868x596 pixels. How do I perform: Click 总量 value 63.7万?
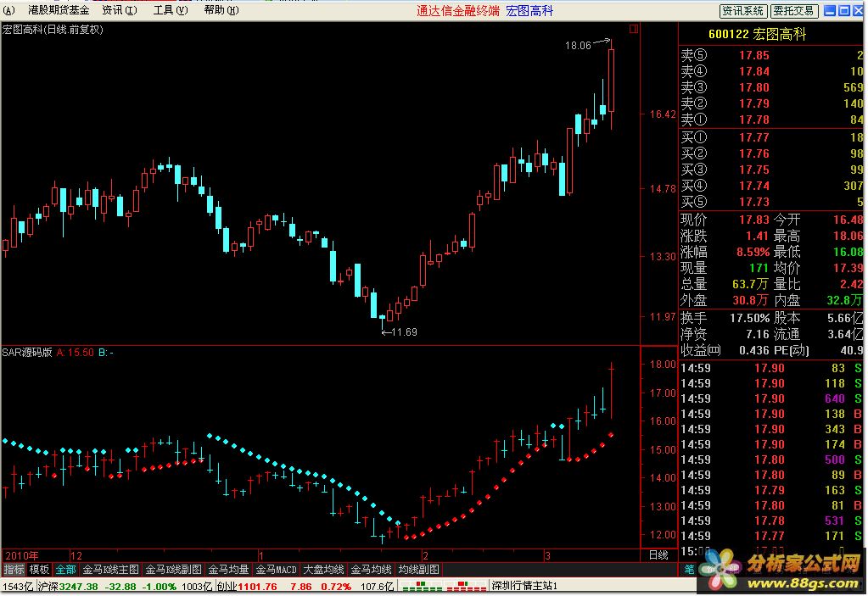point(751,284)
